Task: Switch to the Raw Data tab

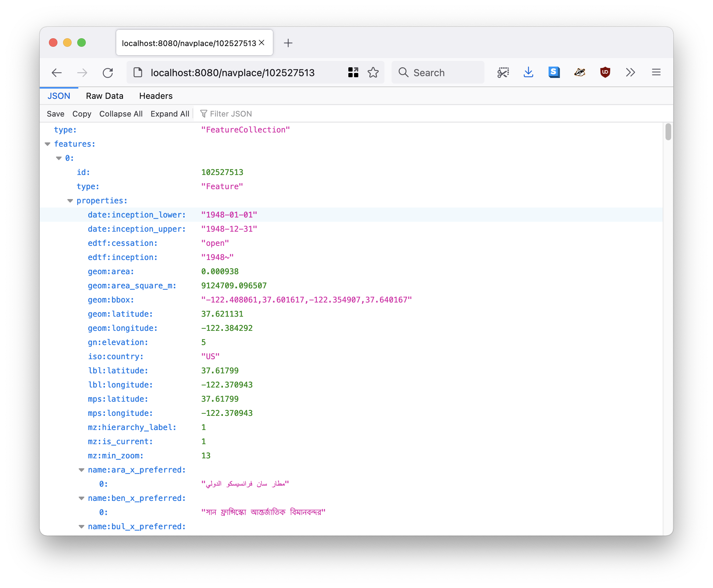Action: [105, 96]
